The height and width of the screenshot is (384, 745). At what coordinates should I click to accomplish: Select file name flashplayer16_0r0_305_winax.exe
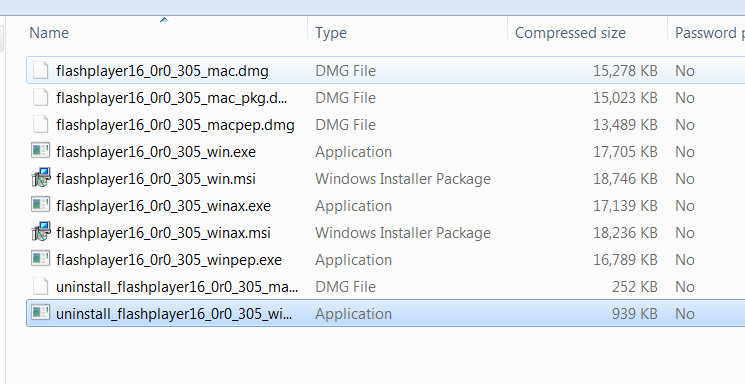pyautogui.click(x=163, y=206)
